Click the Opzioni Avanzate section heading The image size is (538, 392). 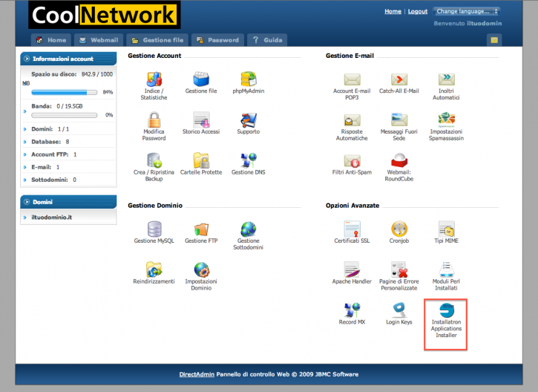click(352, 206)
